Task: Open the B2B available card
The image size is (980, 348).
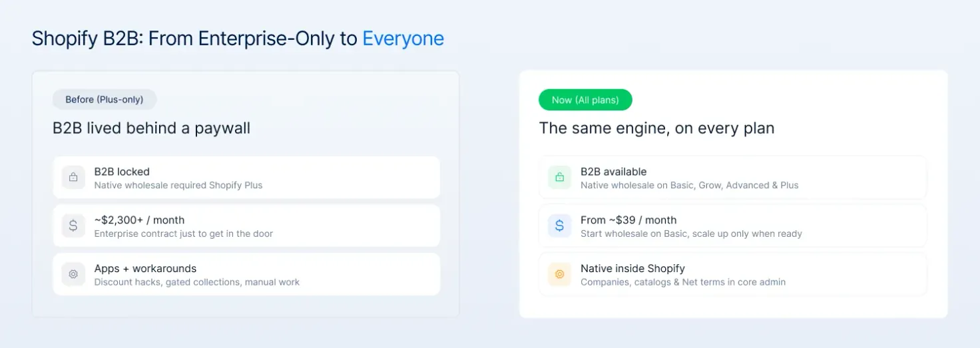Action: [732, 178]
